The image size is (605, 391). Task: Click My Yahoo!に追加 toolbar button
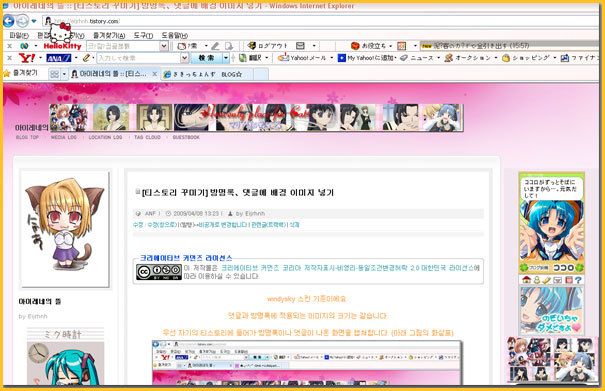(x=367, y=58)
